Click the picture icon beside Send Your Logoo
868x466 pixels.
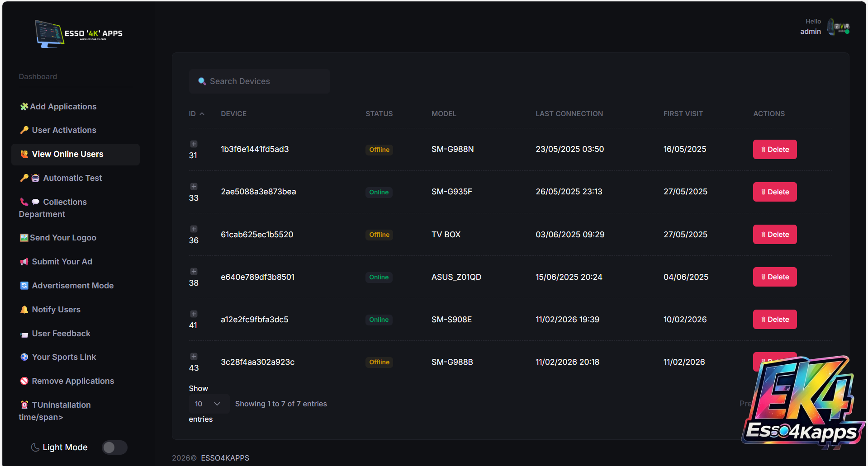click(24, 238)
